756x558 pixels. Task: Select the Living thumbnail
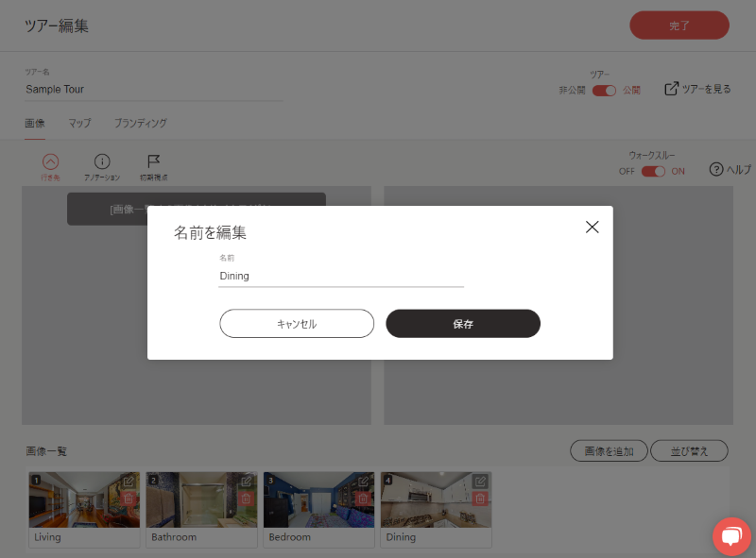point(84,499)
